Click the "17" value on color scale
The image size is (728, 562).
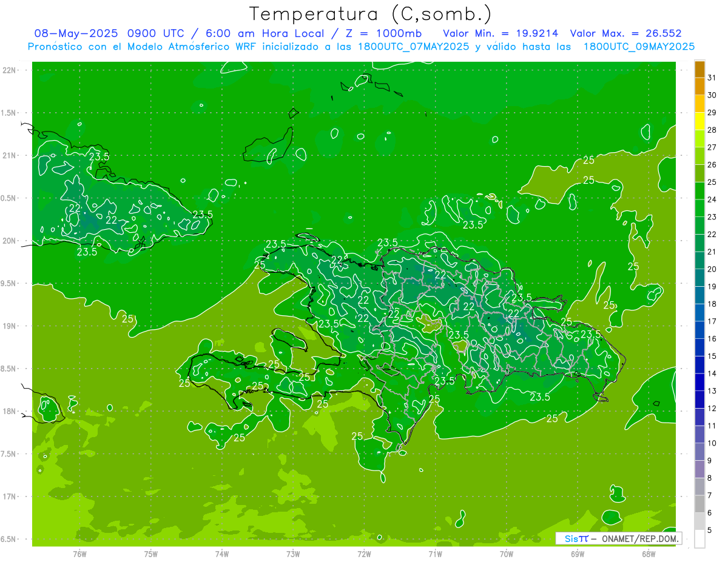(x=712, y=321)
